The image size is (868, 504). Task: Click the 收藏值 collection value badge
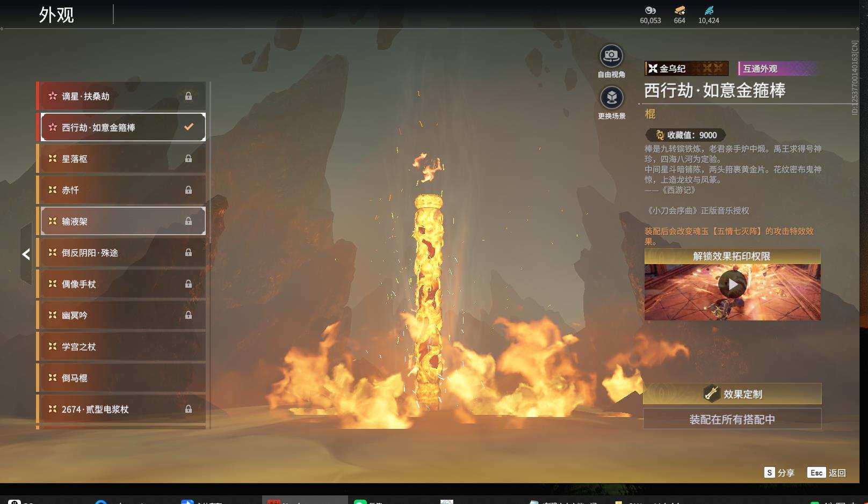(686, 135)
